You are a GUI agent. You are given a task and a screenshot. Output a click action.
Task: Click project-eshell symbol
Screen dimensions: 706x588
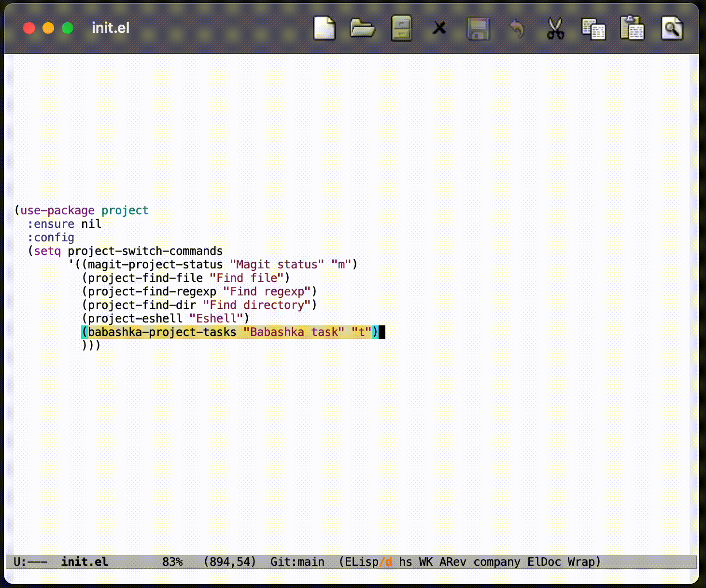point(135,319)
